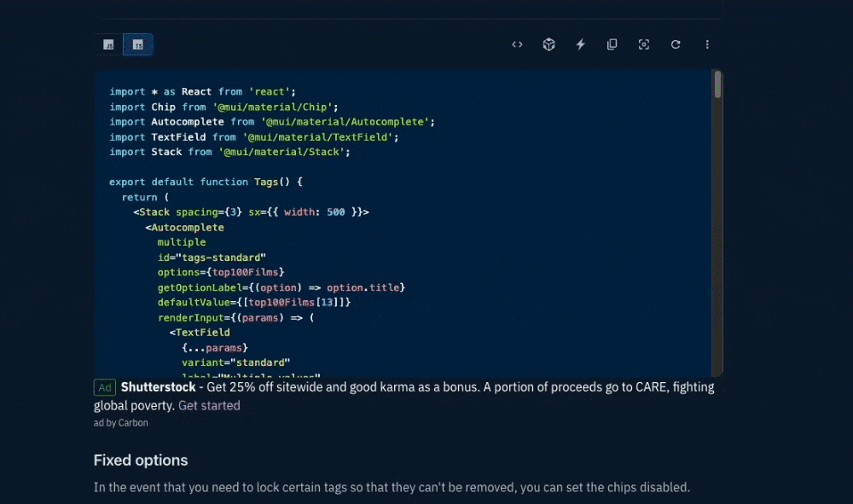
Task: Click the 'getOptionLabel' code line
Action: coord(281,287)
